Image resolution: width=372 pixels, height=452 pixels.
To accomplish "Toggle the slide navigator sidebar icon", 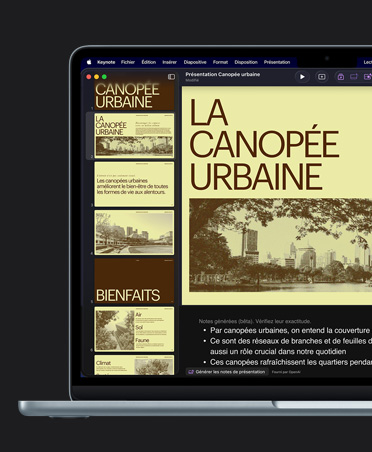I will (171, 77).
